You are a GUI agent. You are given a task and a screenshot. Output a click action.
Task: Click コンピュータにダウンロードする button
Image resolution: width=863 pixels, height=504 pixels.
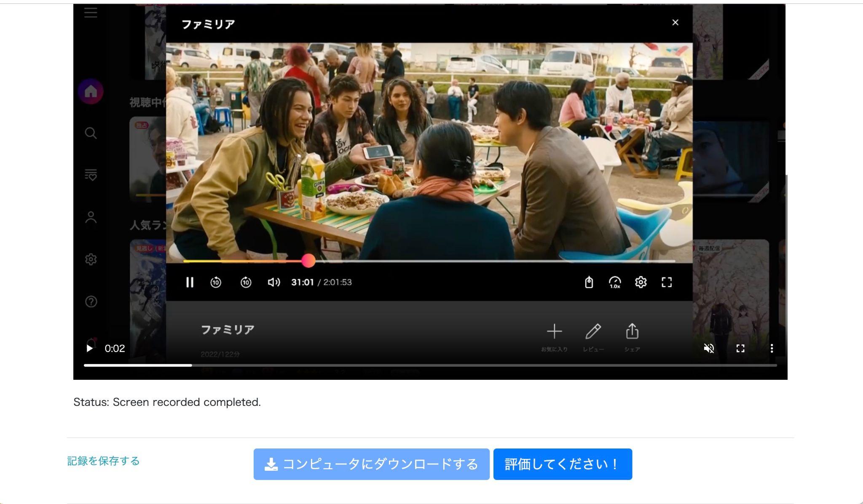coord(371,464)
